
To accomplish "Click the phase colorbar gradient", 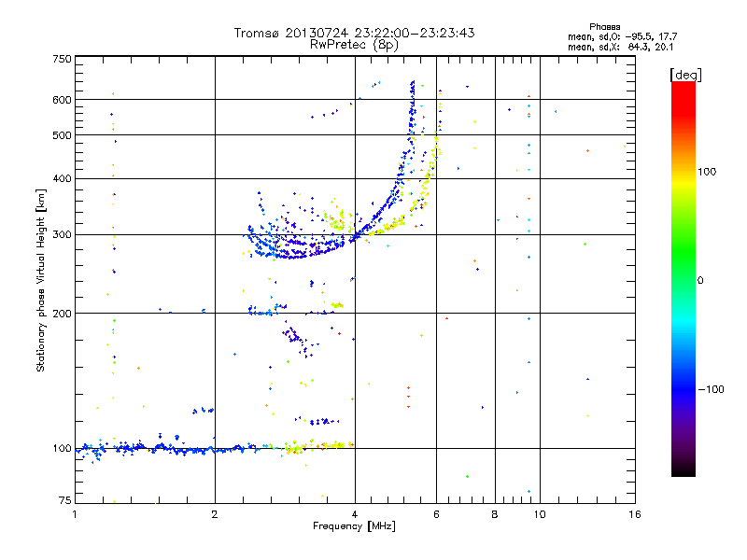I will (684, 279).
